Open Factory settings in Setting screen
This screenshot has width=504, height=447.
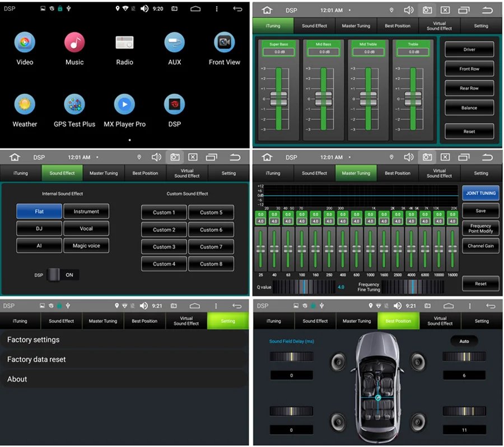click(x=124, y=339)
